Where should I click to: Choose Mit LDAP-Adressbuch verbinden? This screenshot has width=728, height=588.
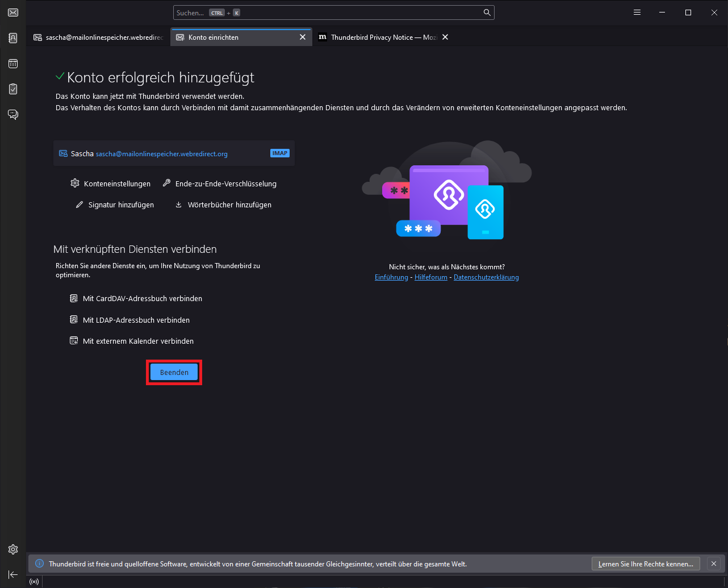click(129, 320)
